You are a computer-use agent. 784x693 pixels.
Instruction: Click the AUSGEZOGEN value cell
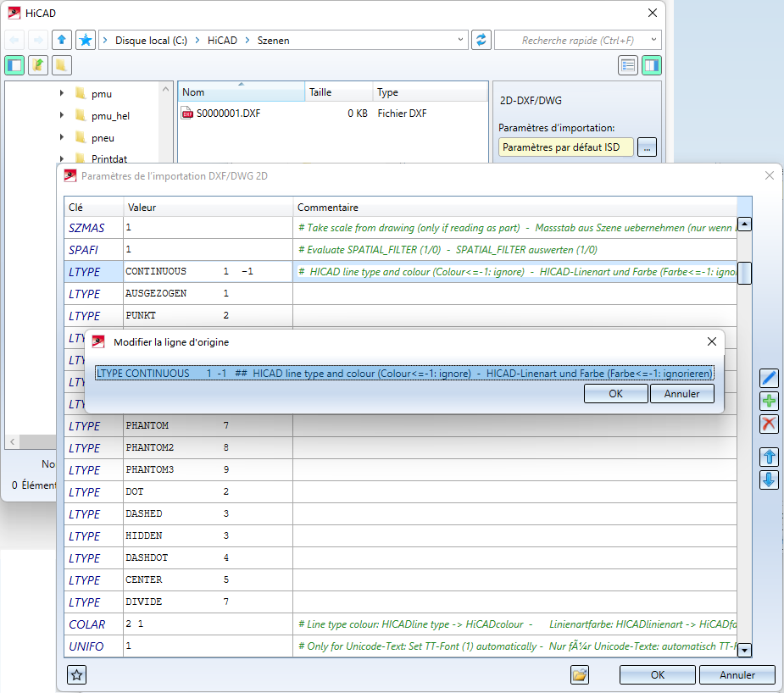pyautogui.click(x=208, y=294)
